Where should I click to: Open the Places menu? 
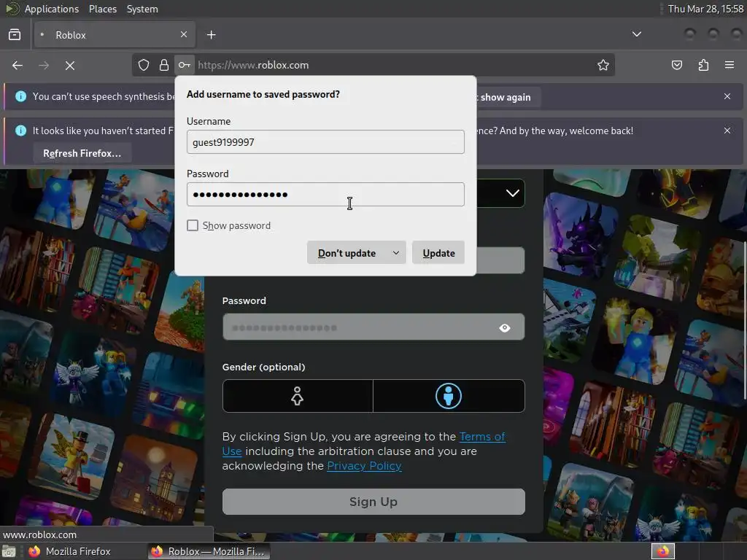point(102,9)
